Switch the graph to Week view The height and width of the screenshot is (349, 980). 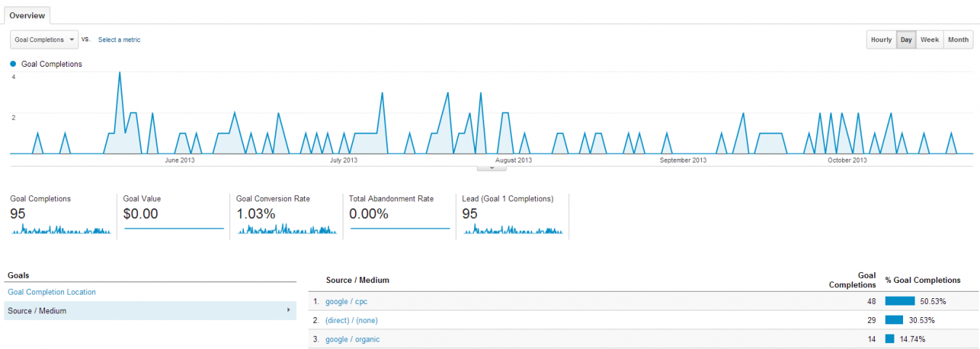coord(930,40)
